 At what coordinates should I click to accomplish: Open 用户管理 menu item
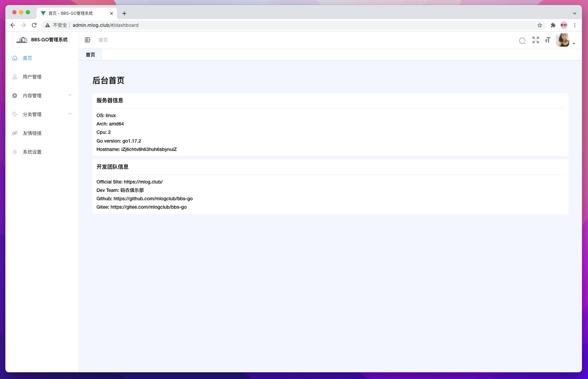pos(42,77)
